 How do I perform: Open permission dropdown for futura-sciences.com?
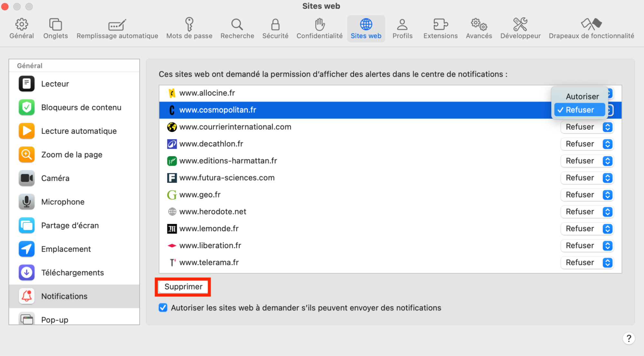[587, 178]
